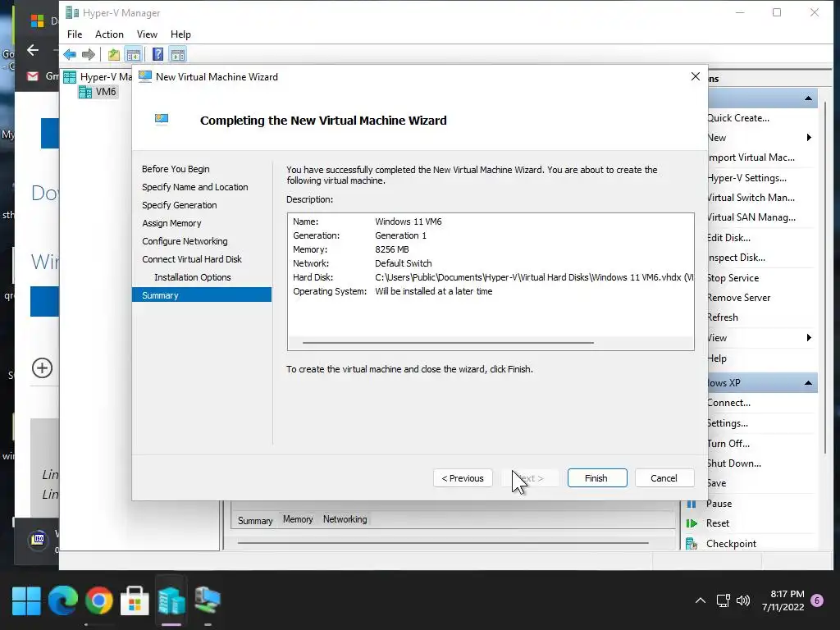
Task: Click the Description box horizontal scrollbar
Action: click(x=448, y=342)
